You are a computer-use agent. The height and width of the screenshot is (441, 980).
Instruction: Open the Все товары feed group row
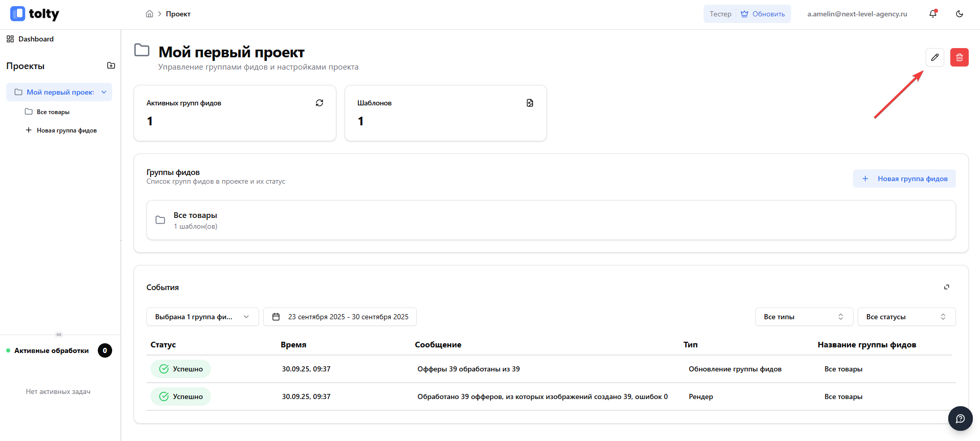coord(551,220)
